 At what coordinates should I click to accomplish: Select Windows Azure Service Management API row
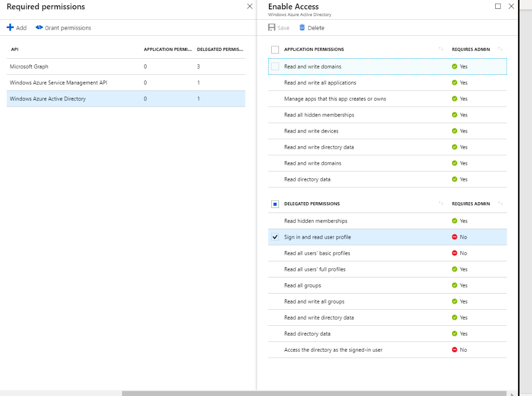pyautogui.click(x=126, y=83)
